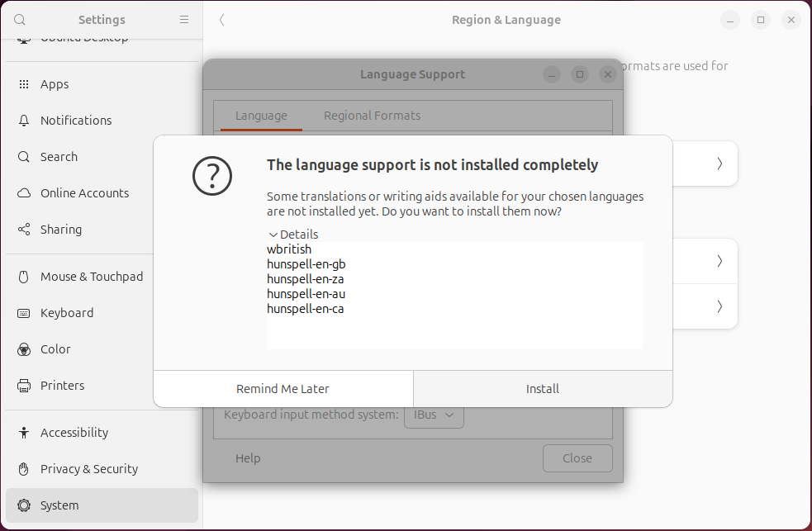Click Close in Language Support window
The height and width of the screenshot is (531, 812).
(x=577, y=458)
